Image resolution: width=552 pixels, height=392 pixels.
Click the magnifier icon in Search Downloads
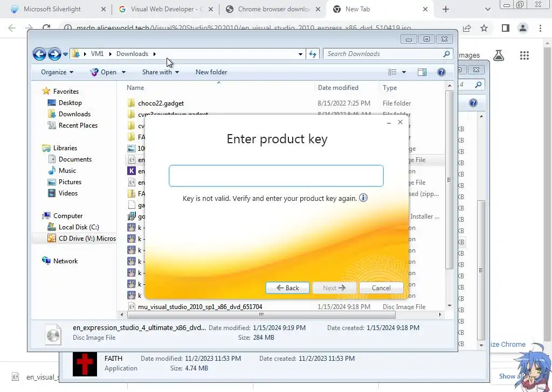point(446,54)
